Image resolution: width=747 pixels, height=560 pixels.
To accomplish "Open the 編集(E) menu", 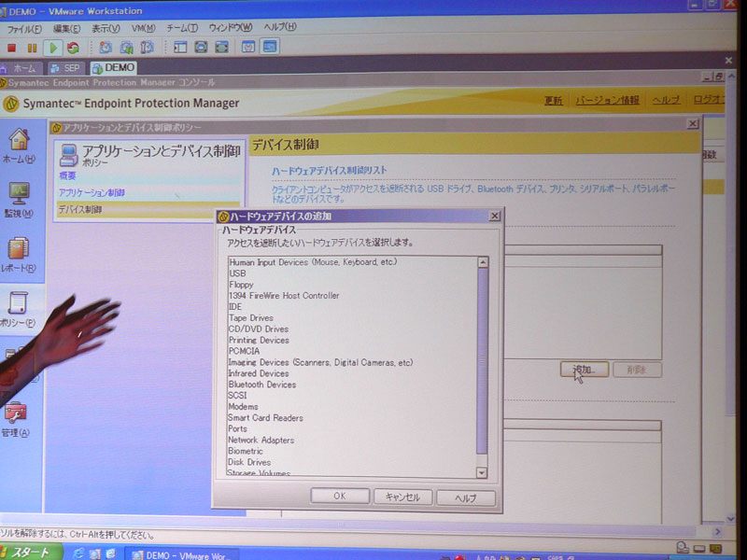I will point(66,29).
